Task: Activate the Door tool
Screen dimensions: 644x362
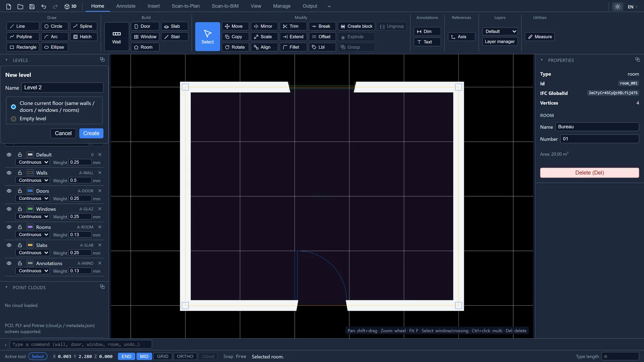Action: tap(145, 26)
